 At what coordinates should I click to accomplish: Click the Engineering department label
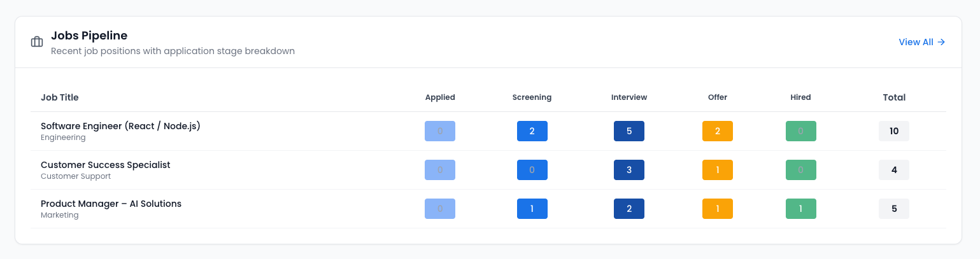pos(63,137)
